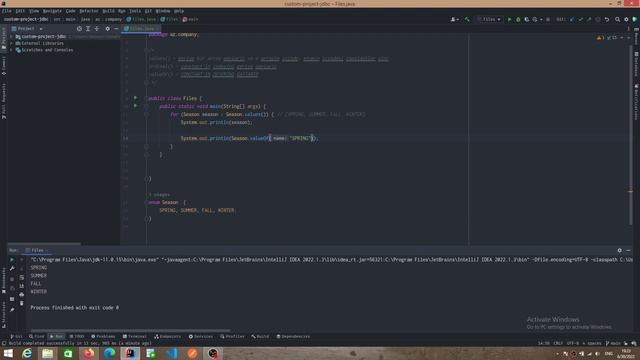Open the Refactor menu
Viewport: 640px width, 360px height.
[x=89, y=11]
